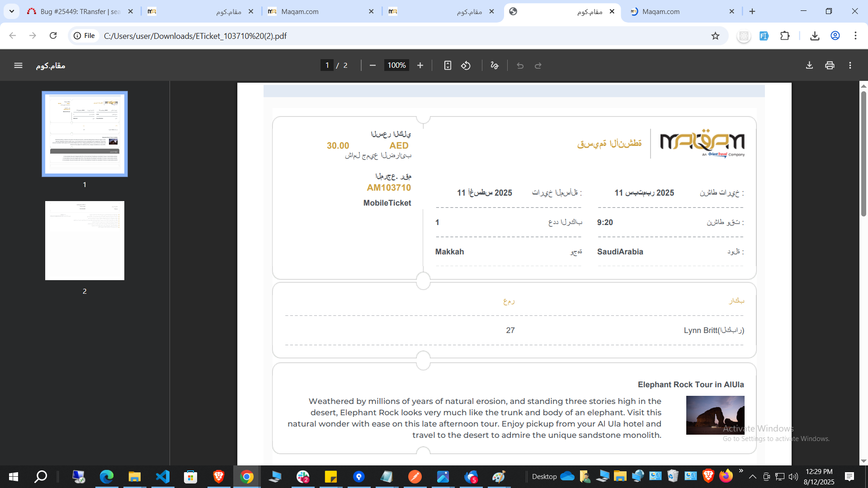Bookmark this page with star icon
Screen dimensions: 868x488
(715, 36)
